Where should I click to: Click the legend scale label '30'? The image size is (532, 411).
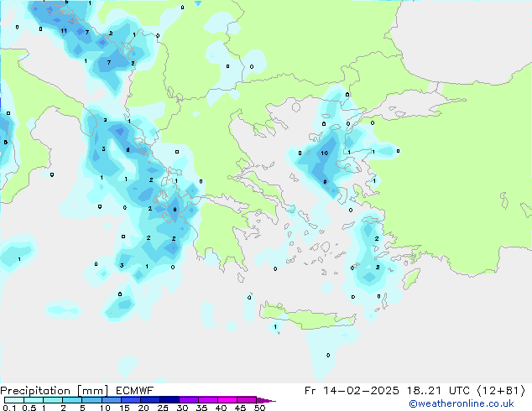coord(183,408)
